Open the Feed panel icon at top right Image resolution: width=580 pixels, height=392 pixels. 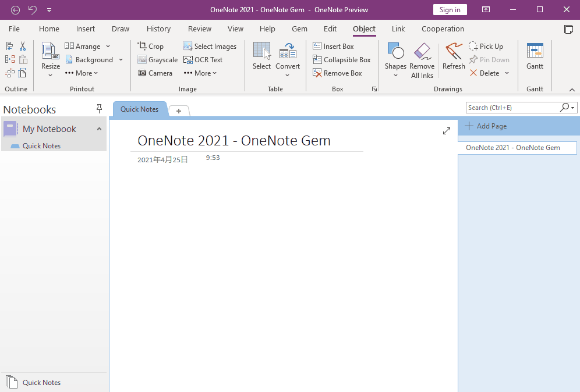(x=568, y=29)
